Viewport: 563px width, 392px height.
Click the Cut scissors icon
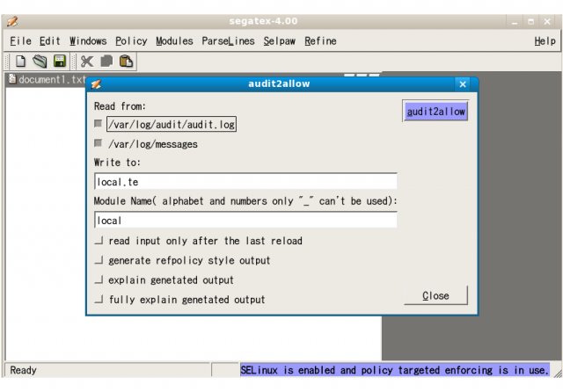point(87,62)
